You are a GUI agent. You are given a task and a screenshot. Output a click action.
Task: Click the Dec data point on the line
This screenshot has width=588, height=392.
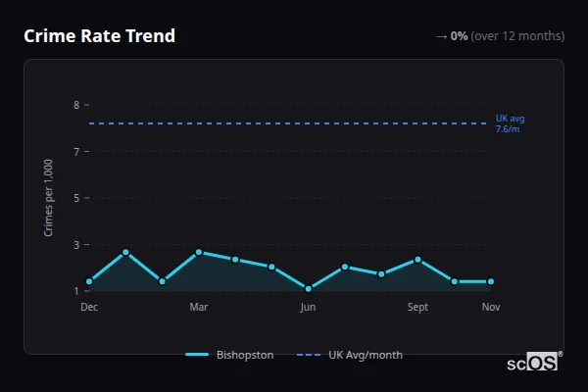[x=89, y=281]
